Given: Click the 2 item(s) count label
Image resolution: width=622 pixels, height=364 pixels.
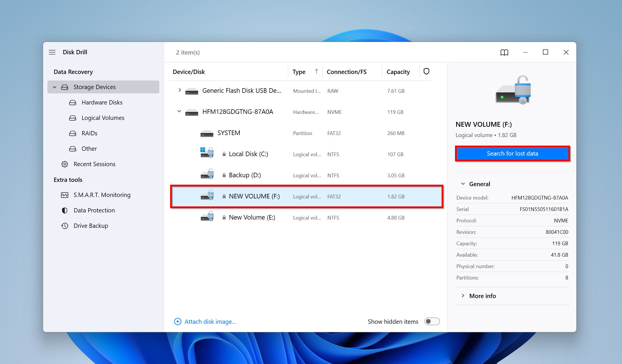Looking at the screenshot, I should 188,53.
